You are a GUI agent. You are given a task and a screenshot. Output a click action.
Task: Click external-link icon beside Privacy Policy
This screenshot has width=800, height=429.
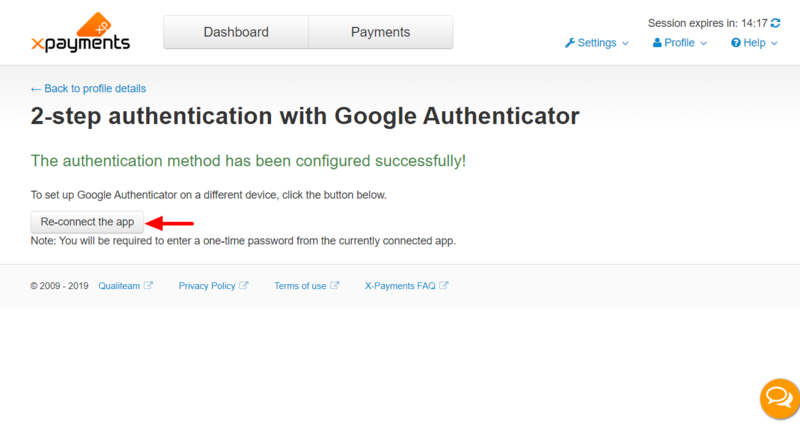click(x=243, y=285)
